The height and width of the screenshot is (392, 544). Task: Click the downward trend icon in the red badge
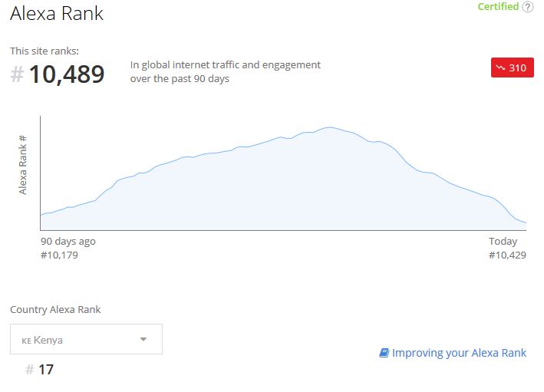click(500, 68)
